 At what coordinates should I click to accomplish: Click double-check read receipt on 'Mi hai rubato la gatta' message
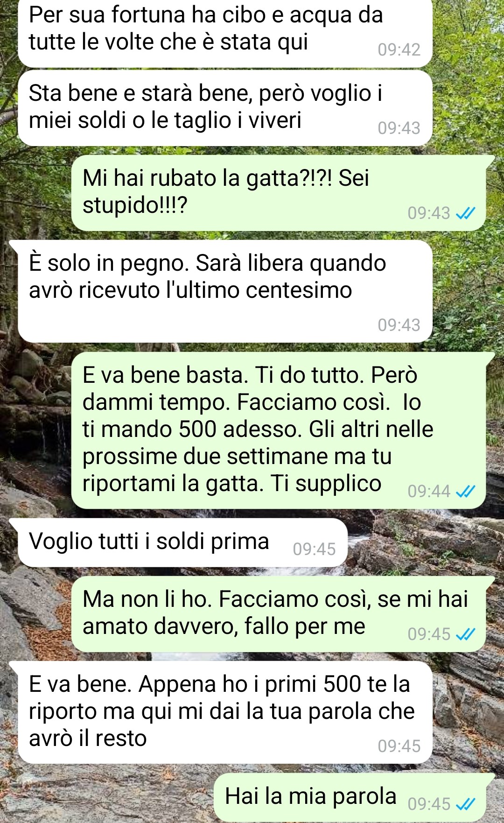tap(465, 213)
